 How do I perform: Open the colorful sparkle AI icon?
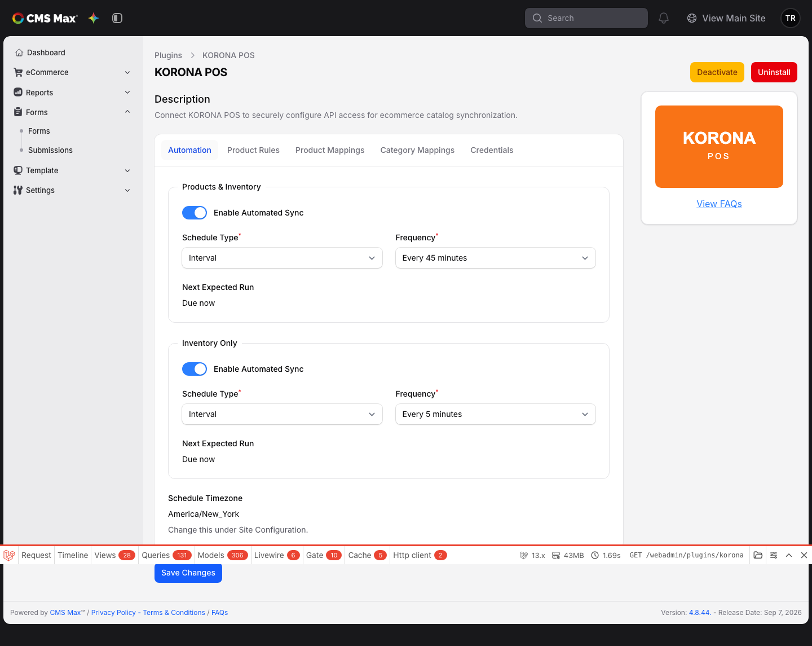[x=94, y=18]
